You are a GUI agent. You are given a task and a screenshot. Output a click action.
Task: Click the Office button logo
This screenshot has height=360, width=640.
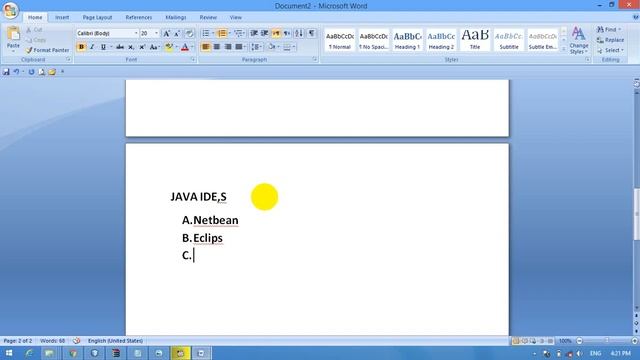point(11,10)
